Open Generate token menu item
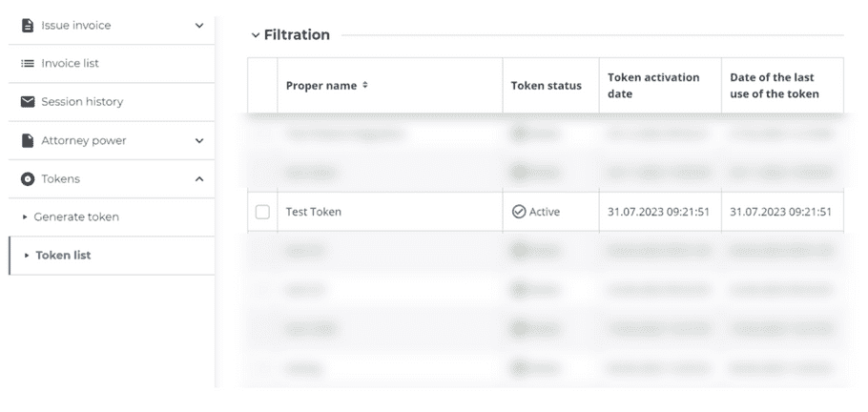 [x=76, y=217]
